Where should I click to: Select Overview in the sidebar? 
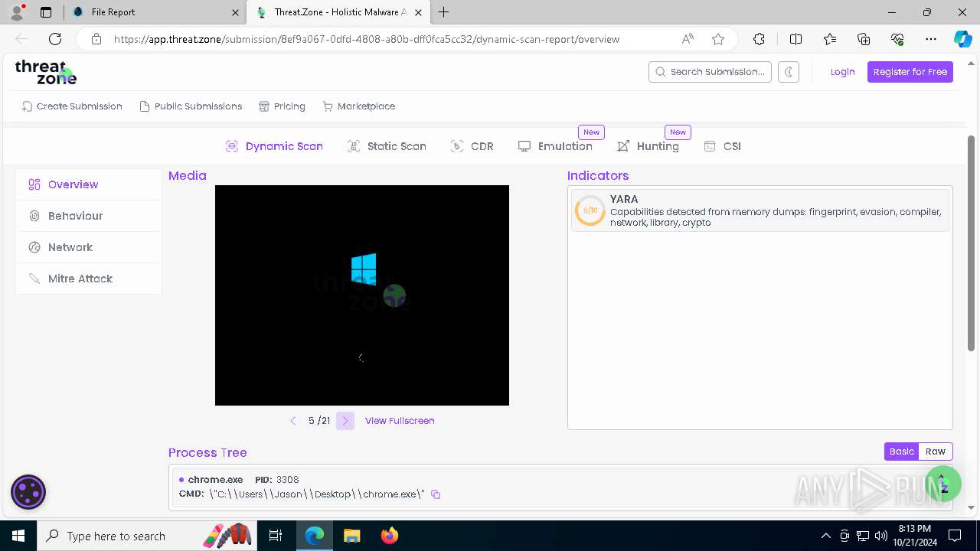(x=89, y=184)
